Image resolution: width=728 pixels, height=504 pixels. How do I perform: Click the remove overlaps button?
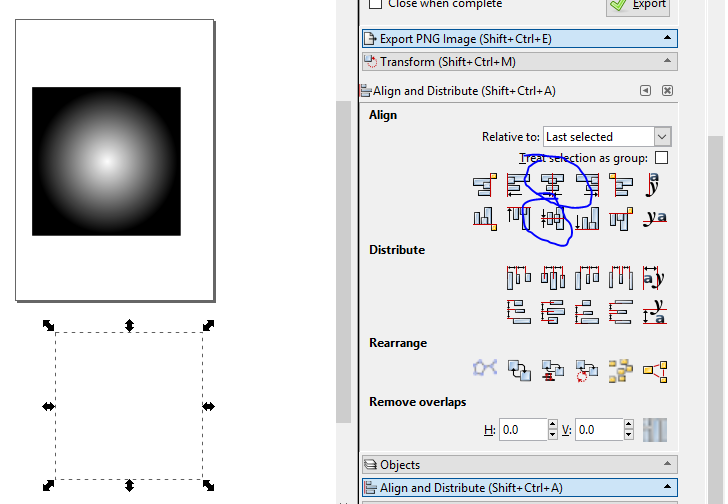(655, 430)
